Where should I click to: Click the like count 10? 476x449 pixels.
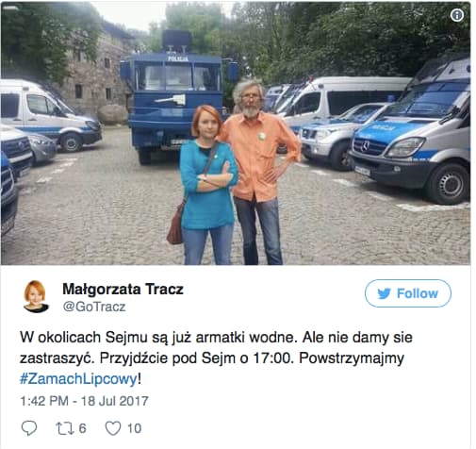point(134,428)
